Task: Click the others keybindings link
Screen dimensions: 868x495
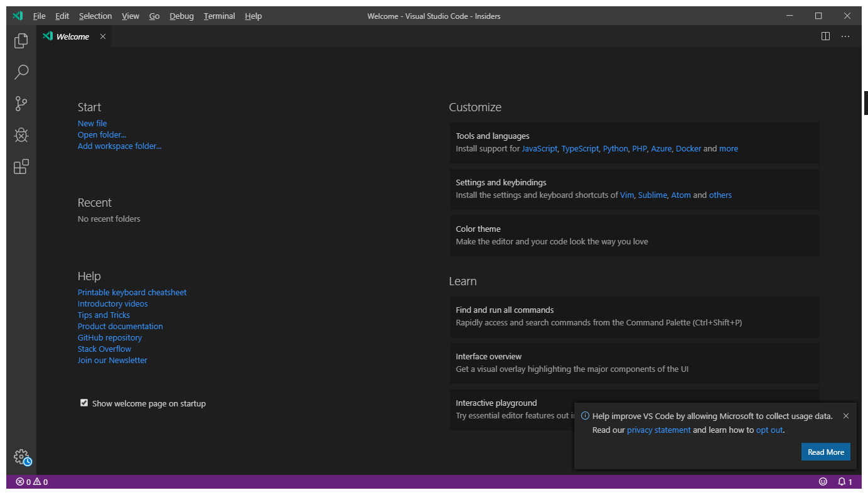Action: (721, 195)
